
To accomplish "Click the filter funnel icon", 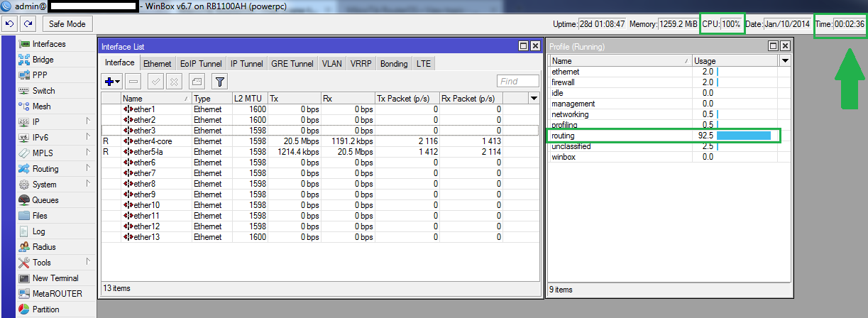I will click(x=220, y=82).
